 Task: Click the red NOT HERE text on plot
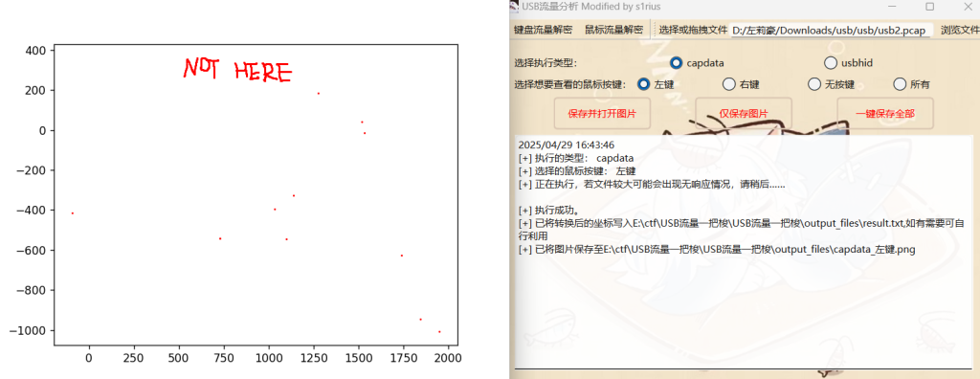pos(237,70)
